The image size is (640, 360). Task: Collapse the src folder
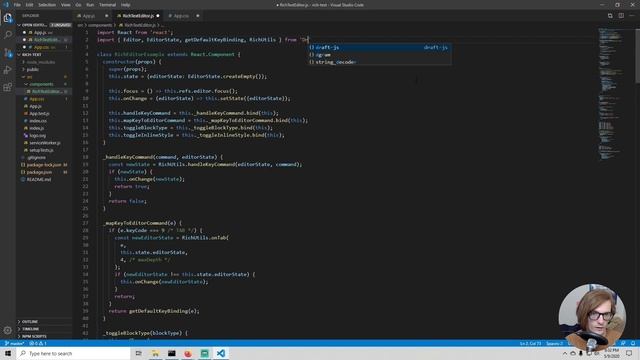[44, 77]
